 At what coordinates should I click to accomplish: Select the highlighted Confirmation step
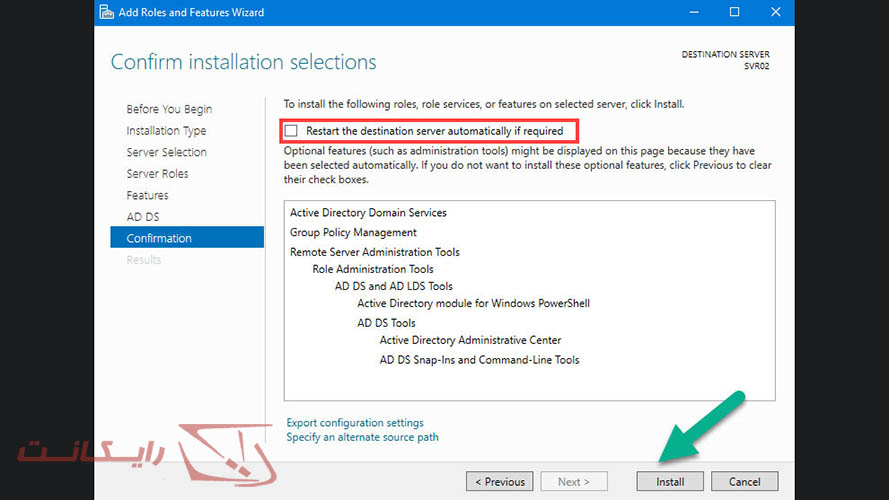point(159,238)
